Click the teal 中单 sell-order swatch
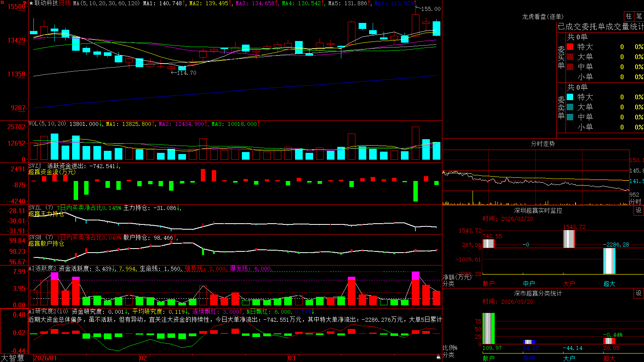This screenshot has width=644, height=362. coord(570,117)
